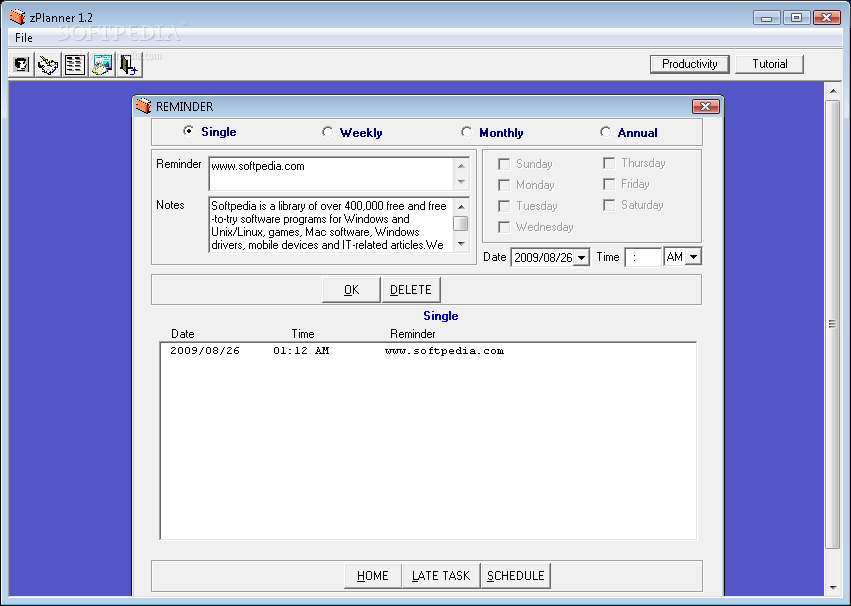The width and height of the screenshot is (851, 606).
Task: Click the Productivity button
Action: (x=689, y=64)
